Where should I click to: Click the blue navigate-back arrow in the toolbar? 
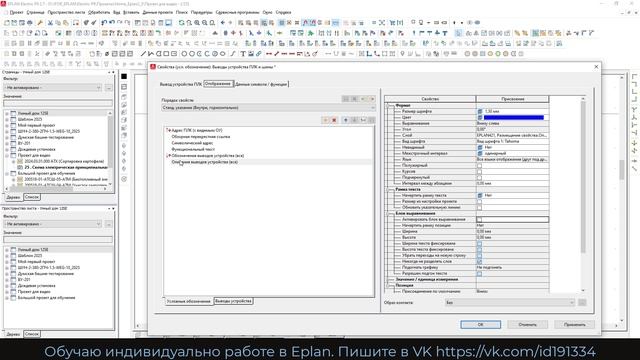(222, 23)
